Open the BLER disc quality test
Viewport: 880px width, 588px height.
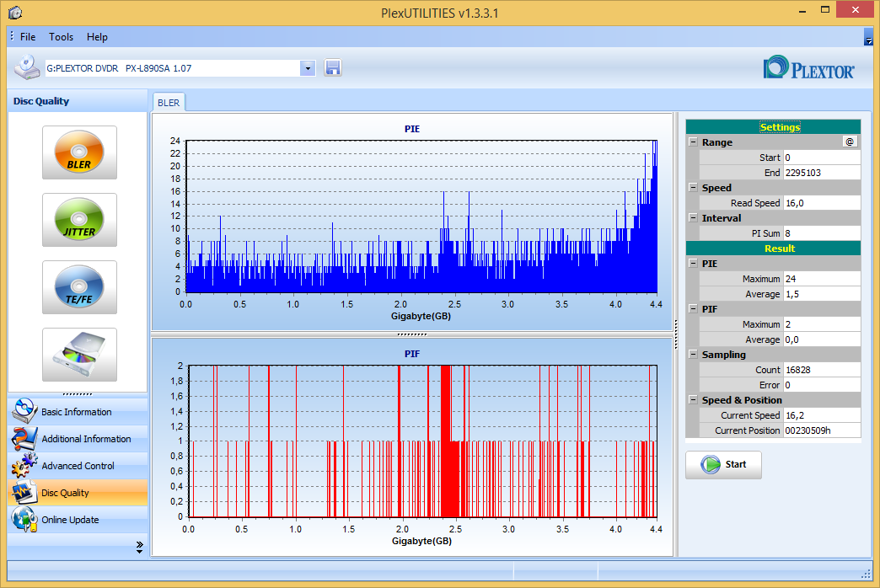[80, 152]
